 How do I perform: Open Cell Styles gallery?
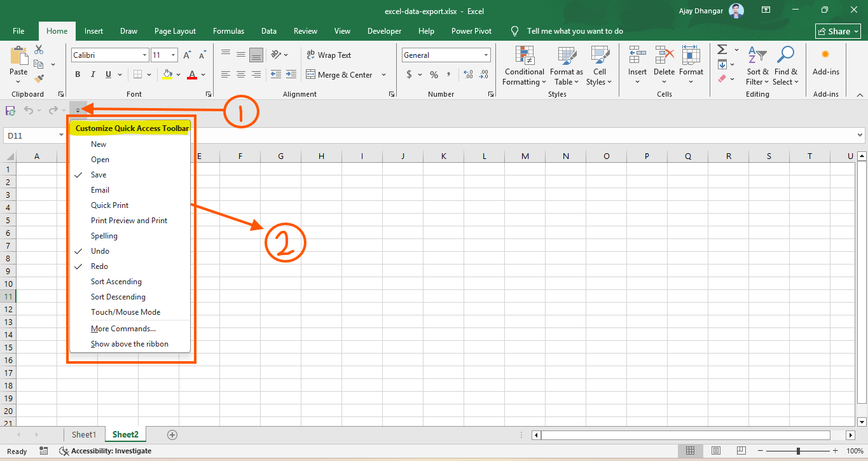(599, 66)
